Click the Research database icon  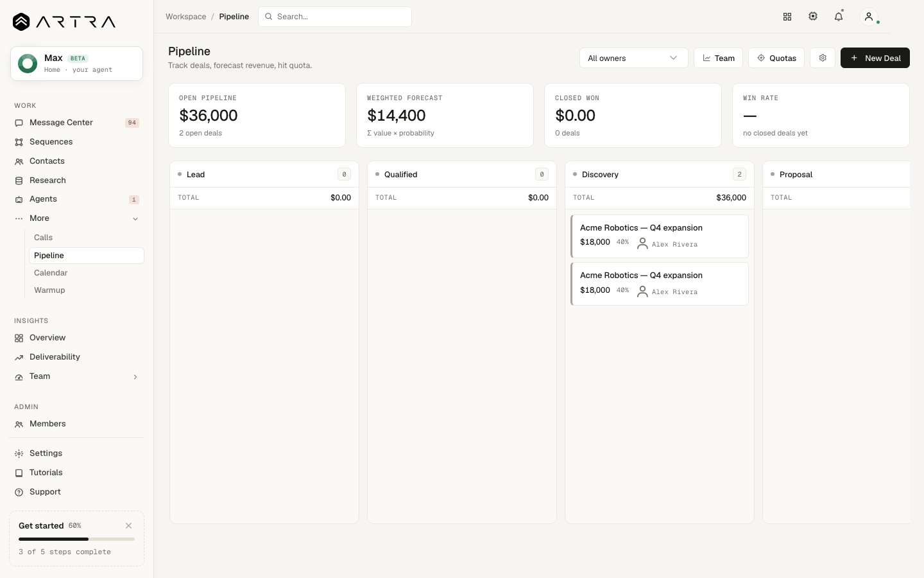point(19,180)
